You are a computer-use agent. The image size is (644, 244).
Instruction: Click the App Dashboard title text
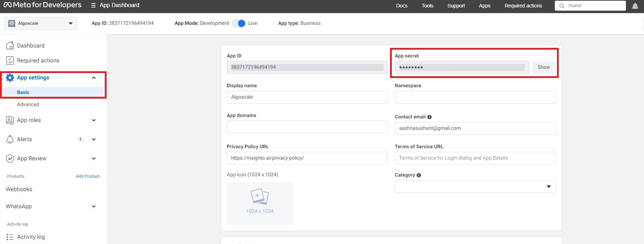click(x=119, y=5)
